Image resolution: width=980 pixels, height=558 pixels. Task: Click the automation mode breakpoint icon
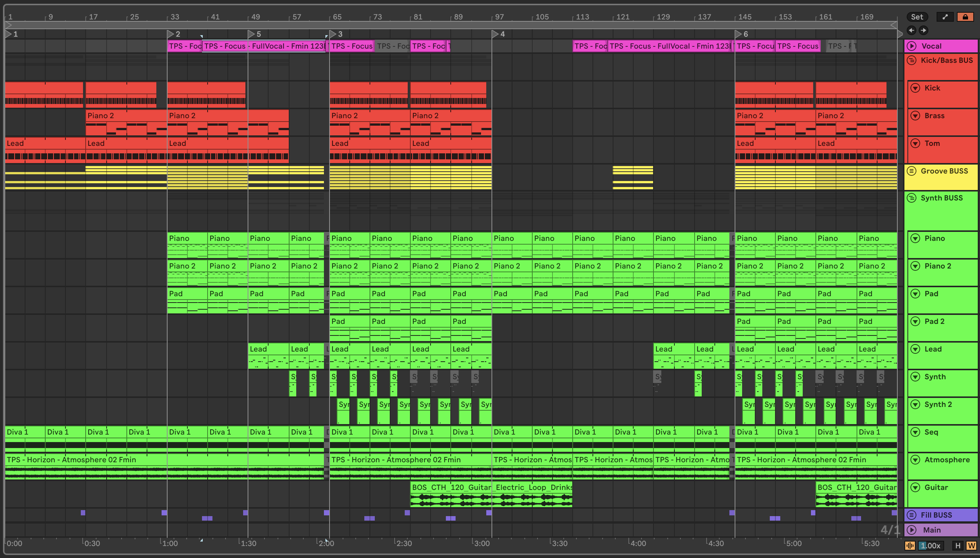pos(945,17)
